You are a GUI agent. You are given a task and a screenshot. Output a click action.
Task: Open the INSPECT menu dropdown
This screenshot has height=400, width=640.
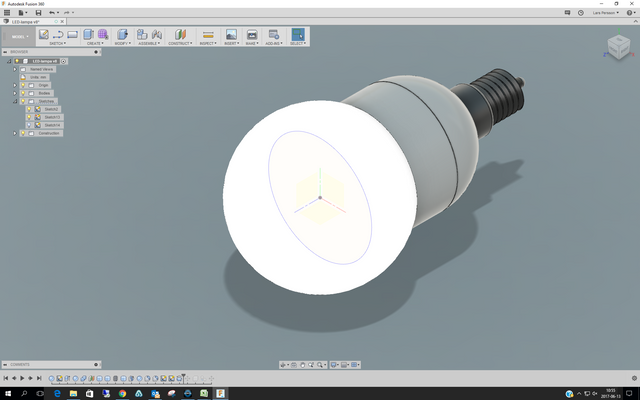pyautogui.click(x=208, y=43)
